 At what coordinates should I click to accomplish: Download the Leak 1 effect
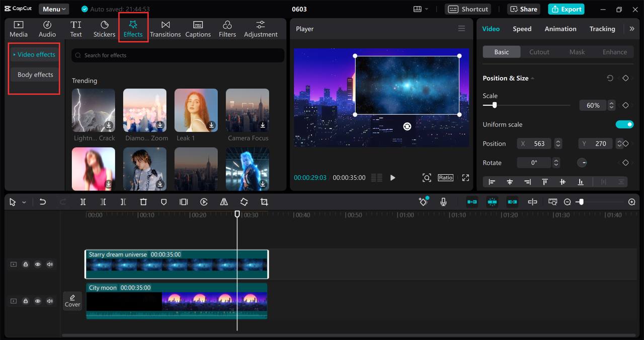[x=211, y=125]
